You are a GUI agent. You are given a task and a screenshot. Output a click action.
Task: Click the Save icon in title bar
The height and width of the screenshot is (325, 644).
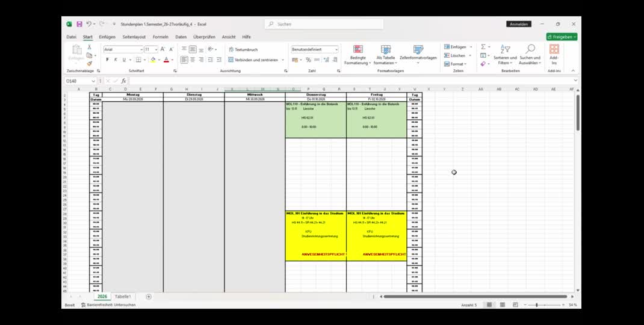[x=79, y=24]
